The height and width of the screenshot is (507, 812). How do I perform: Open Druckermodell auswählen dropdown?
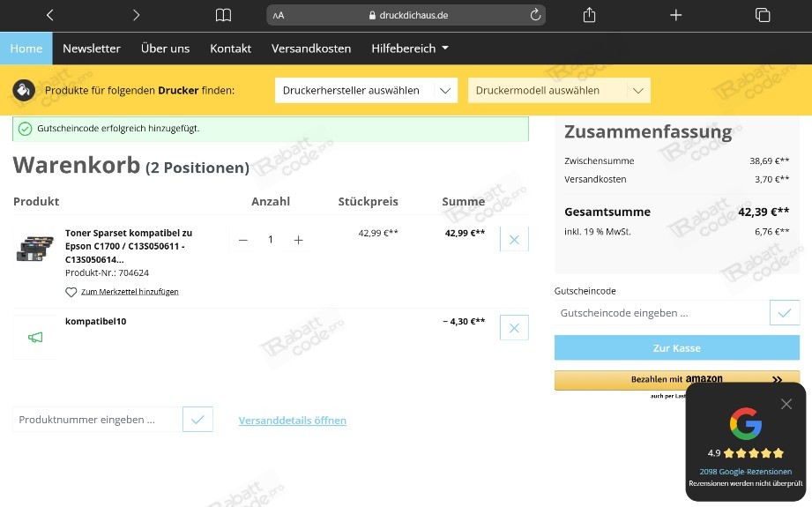[x=559, y=90]
